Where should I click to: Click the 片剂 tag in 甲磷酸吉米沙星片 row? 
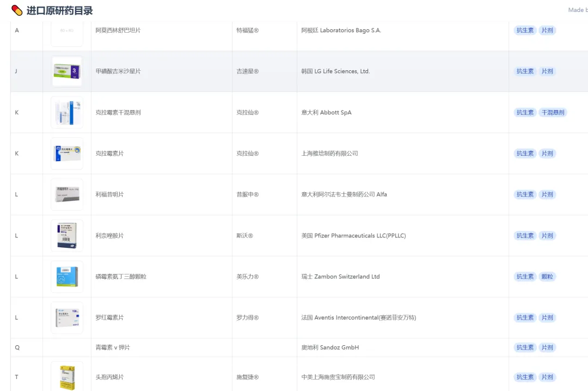[x=547, y=71]
